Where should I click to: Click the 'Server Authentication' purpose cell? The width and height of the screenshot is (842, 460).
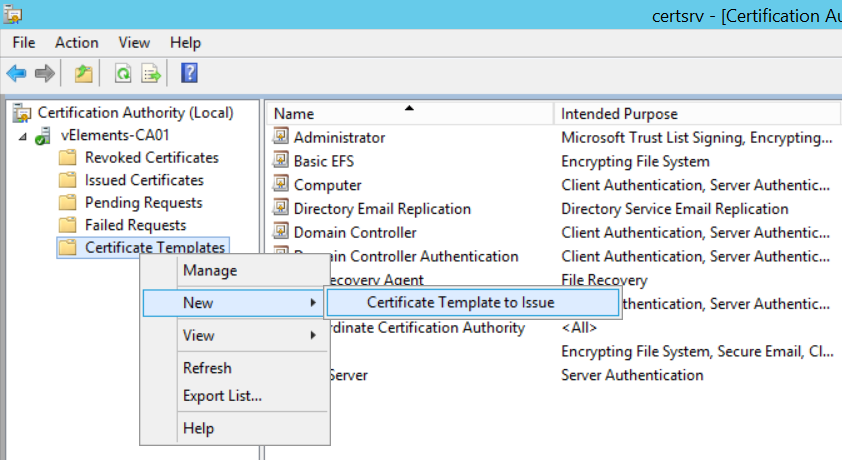[x=632, y=375]
